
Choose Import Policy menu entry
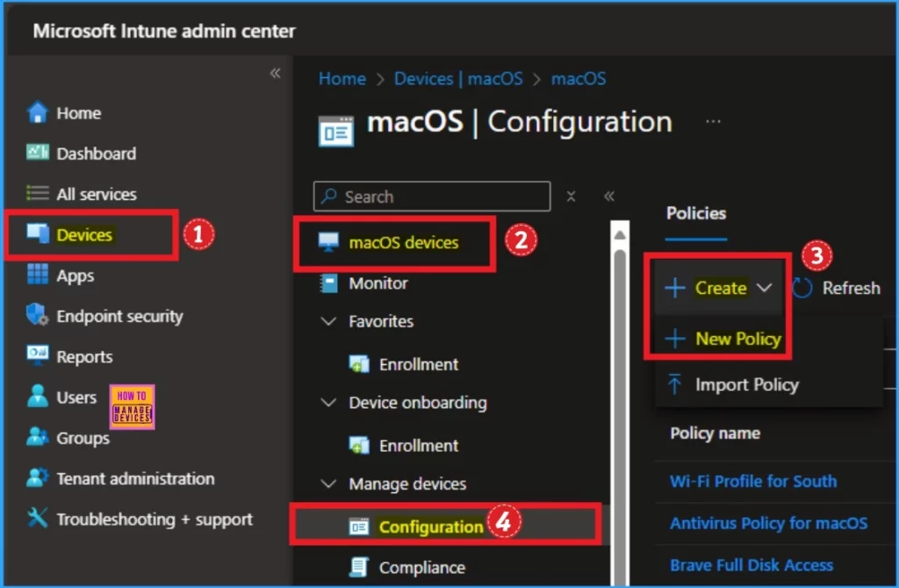[747, 384]
